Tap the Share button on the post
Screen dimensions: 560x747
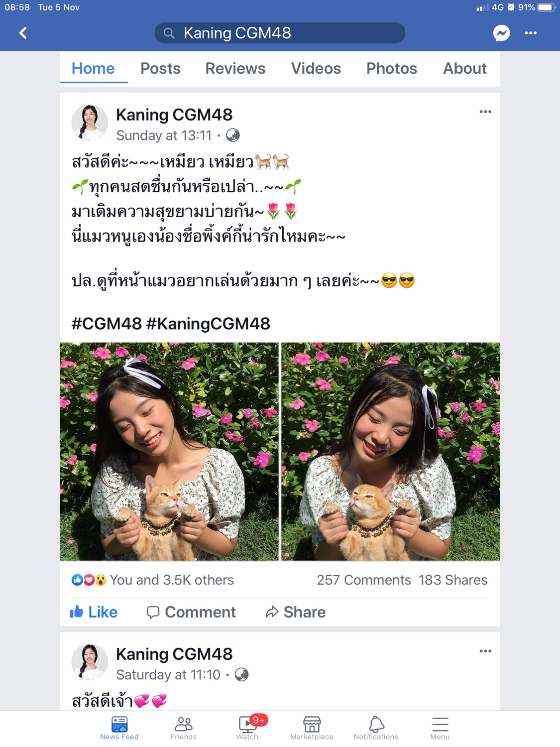click(295, 612)
